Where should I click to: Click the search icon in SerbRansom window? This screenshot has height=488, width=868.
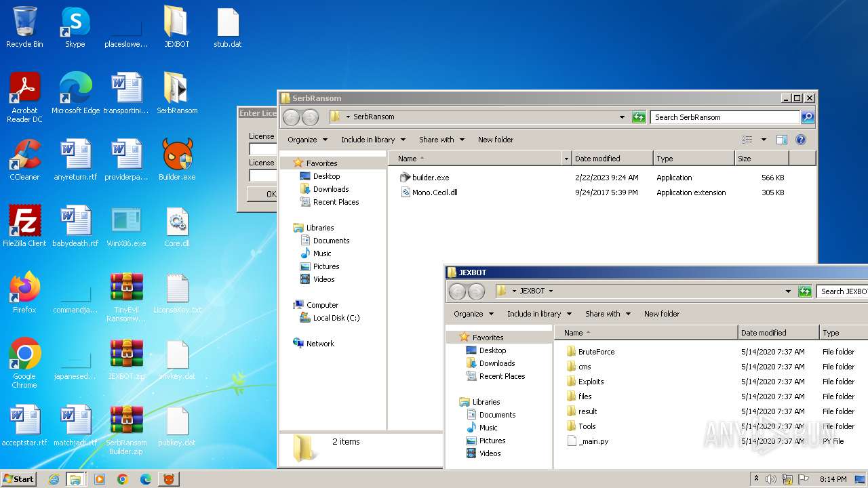coord(807,117)
